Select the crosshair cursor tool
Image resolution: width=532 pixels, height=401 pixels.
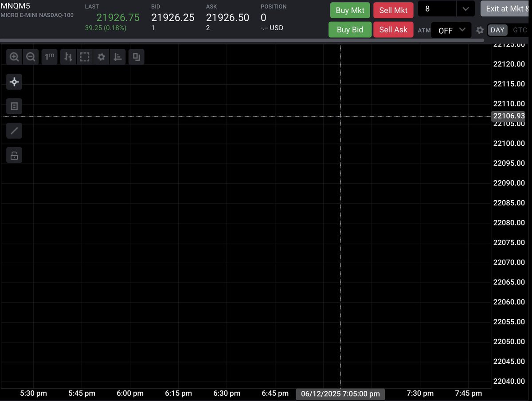[x=14, y=82]
